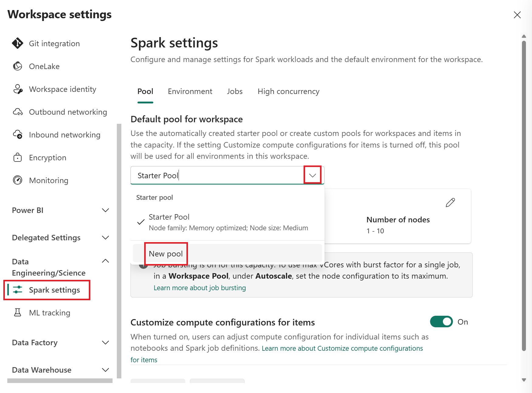Click the Inbound networking cloud icon
This screenshot has height=393, width=532.
[x=18, y=134]
